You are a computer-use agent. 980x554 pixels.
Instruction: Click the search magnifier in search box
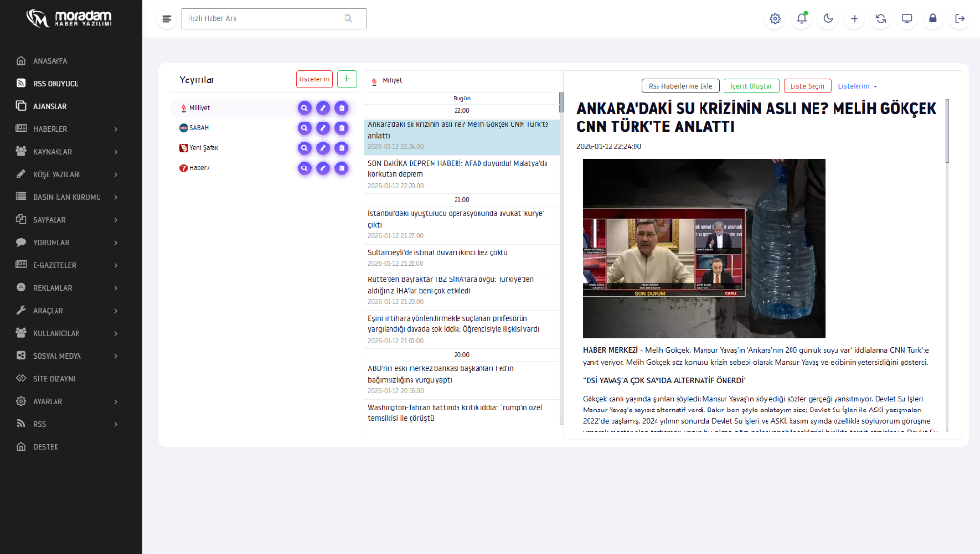click(348, 19)
